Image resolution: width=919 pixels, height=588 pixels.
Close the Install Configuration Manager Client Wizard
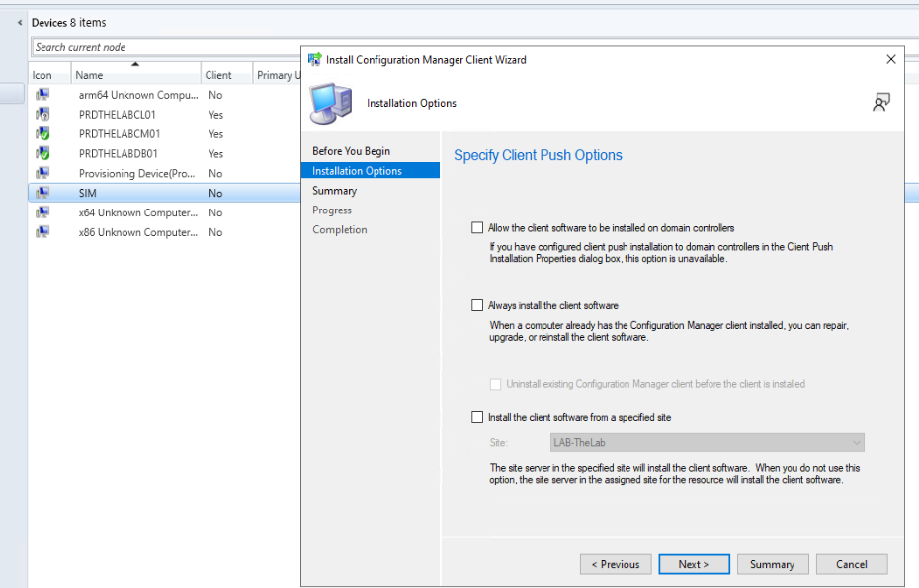(x=891, y=60)
